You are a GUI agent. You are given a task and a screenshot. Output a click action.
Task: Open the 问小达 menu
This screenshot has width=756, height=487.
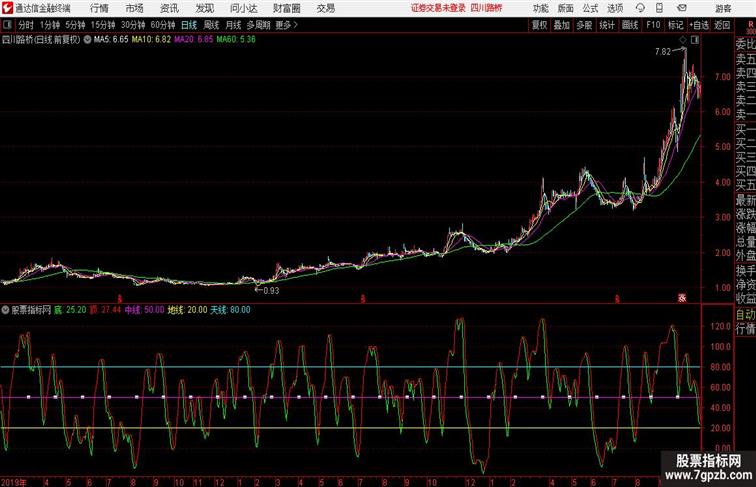point(243,8)
